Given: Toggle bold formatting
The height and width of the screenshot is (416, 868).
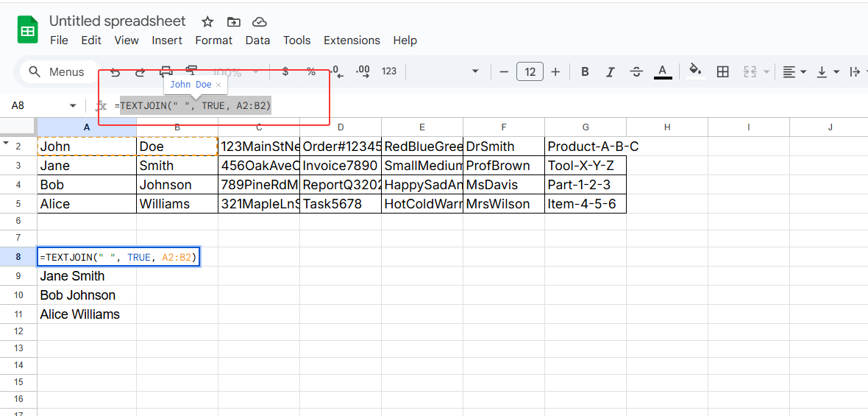Looking at the screenshot, I should click(585, 71).
